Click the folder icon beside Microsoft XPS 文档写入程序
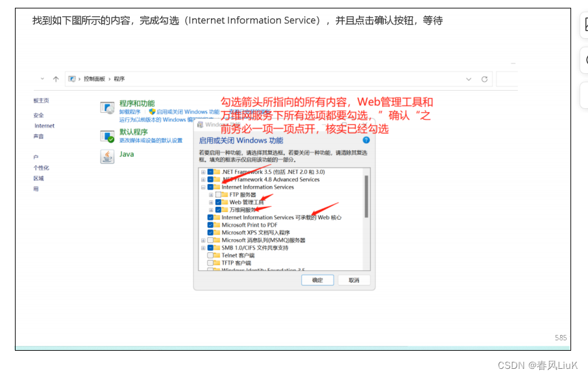This screenshot has width=588, height=376. click(x=217, y=232)
